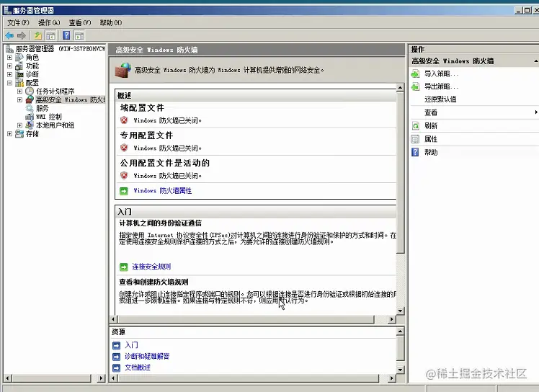Expand the 高级安全 Windows 防火墙 tree node
539x392 pixels.
19,99
